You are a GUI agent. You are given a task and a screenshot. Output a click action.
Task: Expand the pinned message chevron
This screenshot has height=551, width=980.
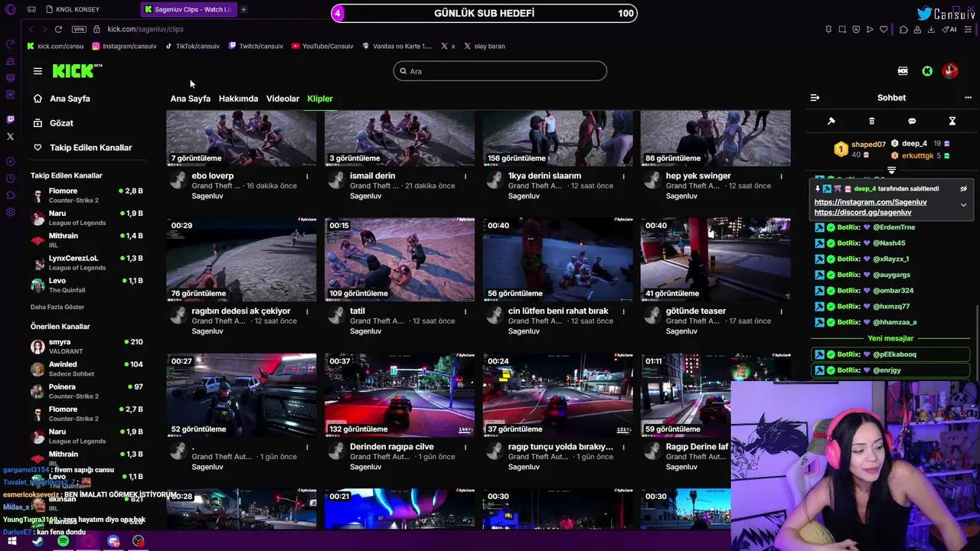963,205
